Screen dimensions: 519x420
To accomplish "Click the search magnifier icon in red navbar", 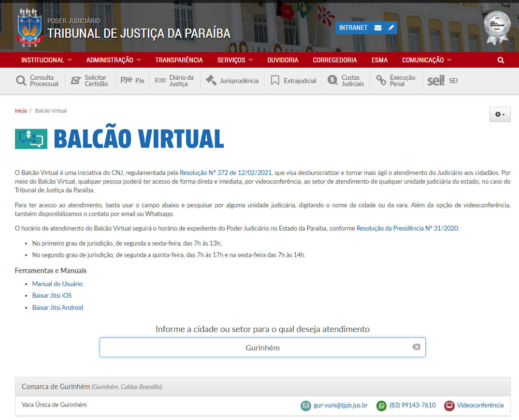I will pos(500,60).
